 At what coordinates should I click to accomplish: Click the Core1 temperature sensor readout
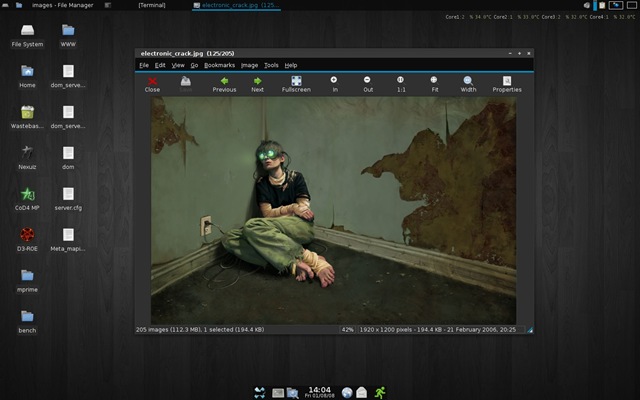pyautogui.click(x=469, y=17)
